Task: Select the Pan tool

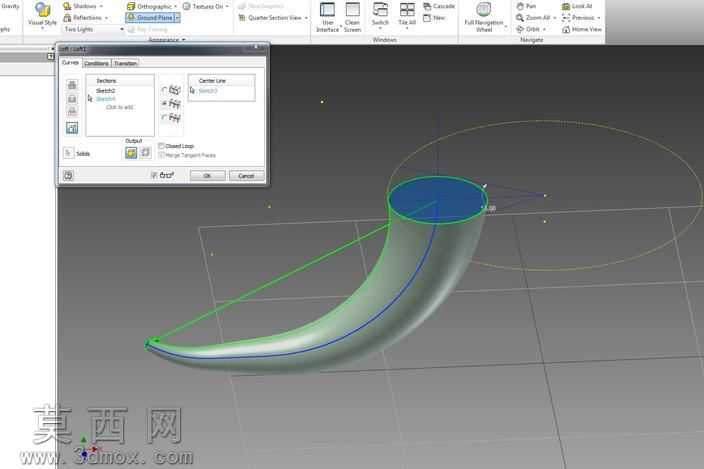Action: click(526, 6)
